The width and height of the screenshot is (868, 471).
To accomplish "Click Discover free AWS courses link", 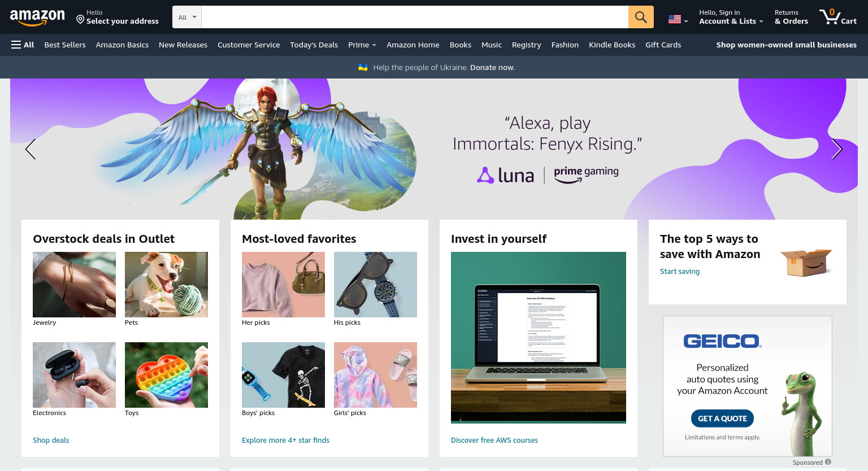I will coord(494,440).
